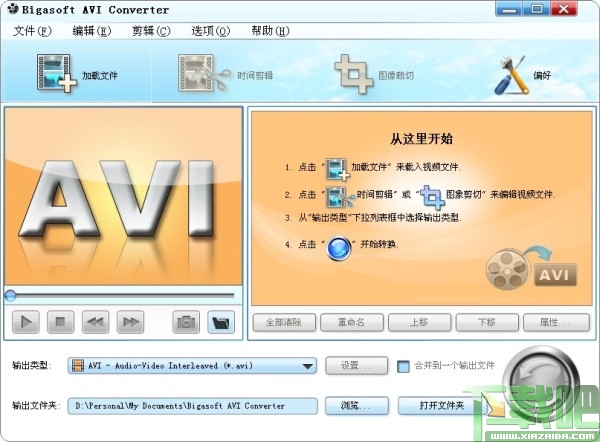Click the rewind button
The image size is (600, 442).
95,322
